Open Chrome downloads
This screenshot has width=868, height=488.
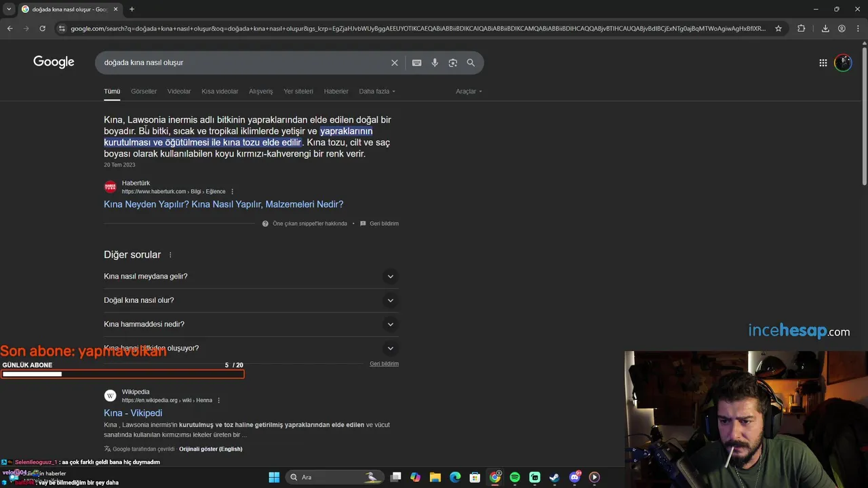pos(825,28)
